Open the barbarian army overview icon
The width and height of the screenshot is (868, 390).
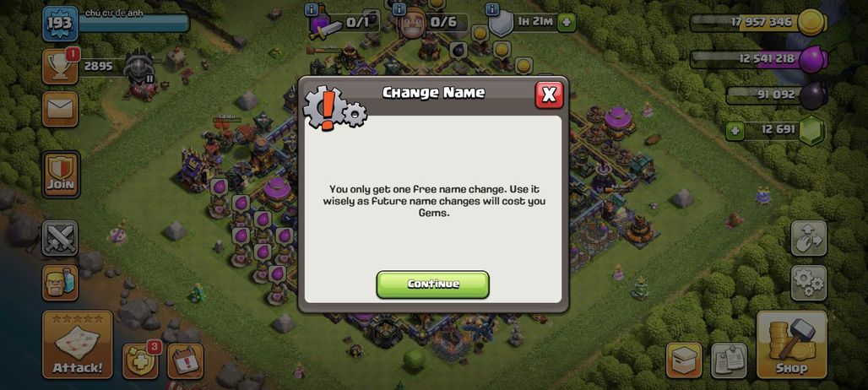tap(60, 283)
